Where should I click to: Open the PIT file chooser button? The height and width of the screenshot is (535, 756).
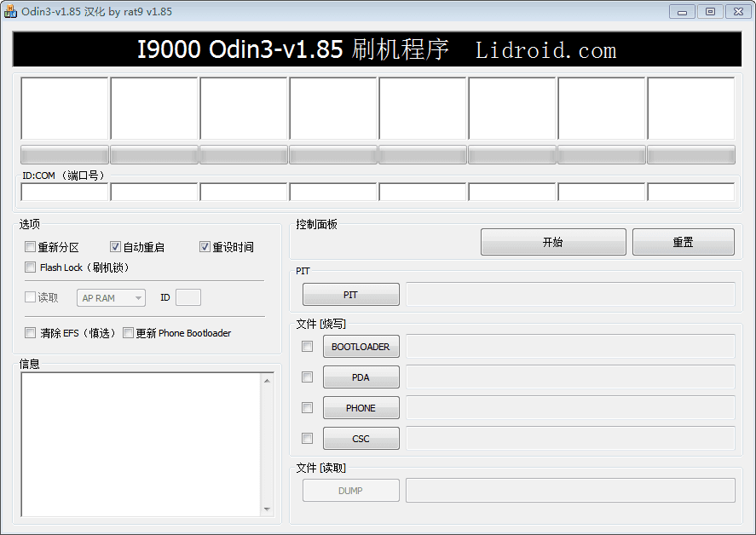[350, 295]
